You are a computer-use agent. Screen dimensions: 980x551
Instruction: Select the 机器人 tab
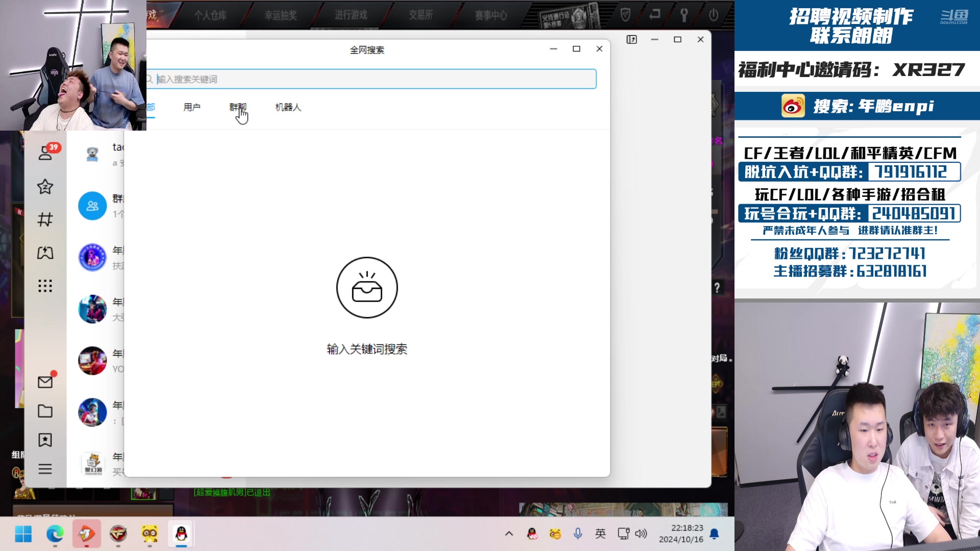(x=288, y=107)
